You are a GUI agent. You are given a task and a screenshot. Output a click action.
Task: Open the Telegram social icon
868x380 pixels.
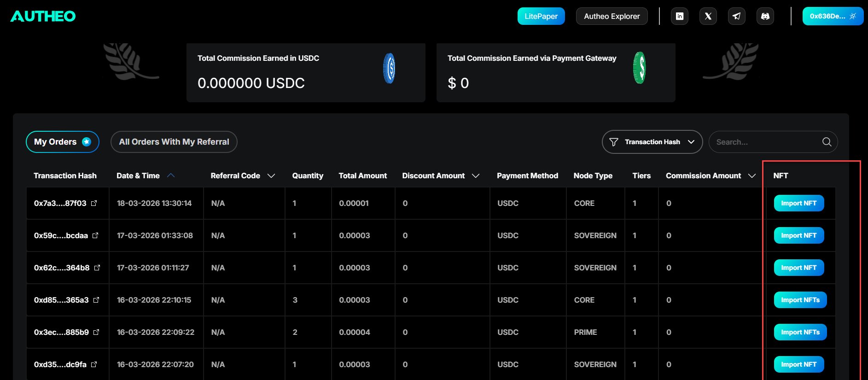click(x=737, y=16)
